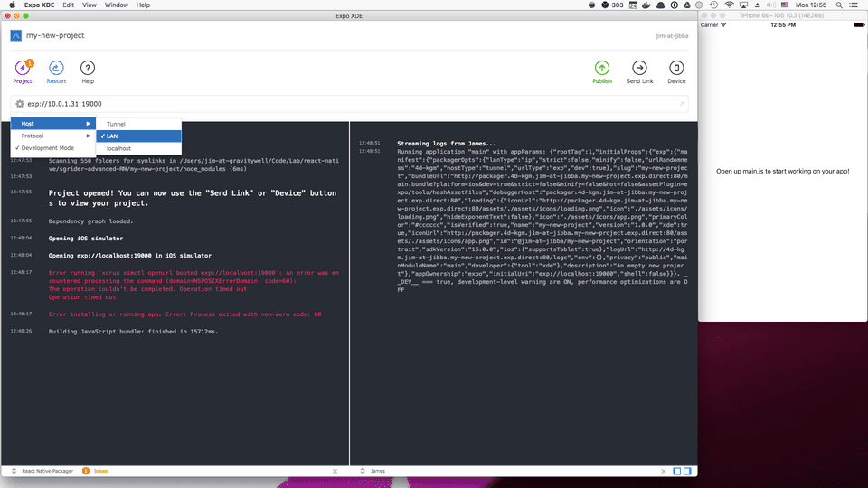
Task: Click the settings gear beside the URL
Action: tap(19, 104)
